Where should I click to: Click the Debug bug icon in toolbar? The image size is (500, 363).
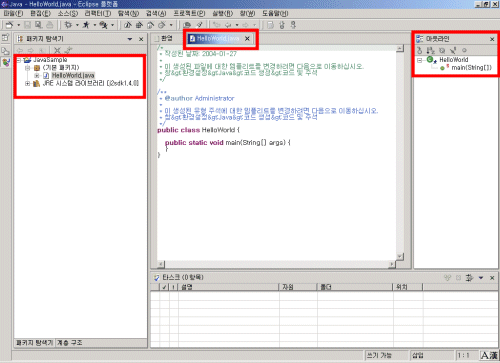68,25
